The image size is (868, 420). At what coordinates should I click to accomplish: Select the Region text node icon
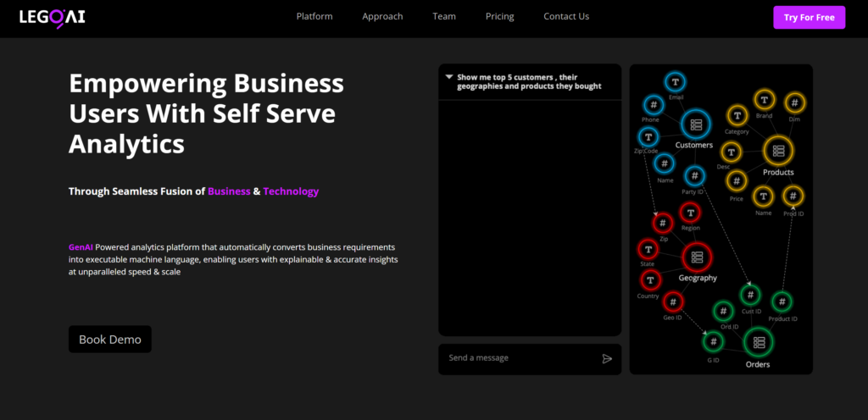[691, 213]
